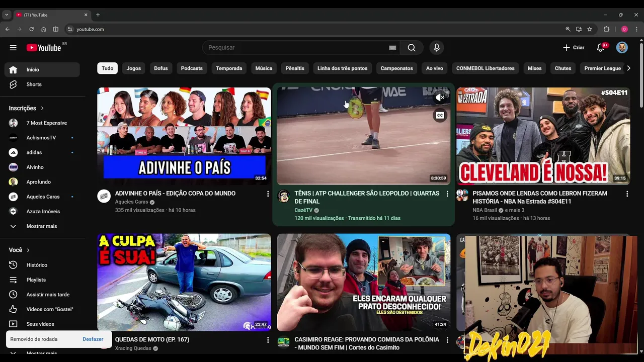The image size is (644, 362).
Task: Click the browser address bar
Action: pyautogui.click(x=317, y=29)
